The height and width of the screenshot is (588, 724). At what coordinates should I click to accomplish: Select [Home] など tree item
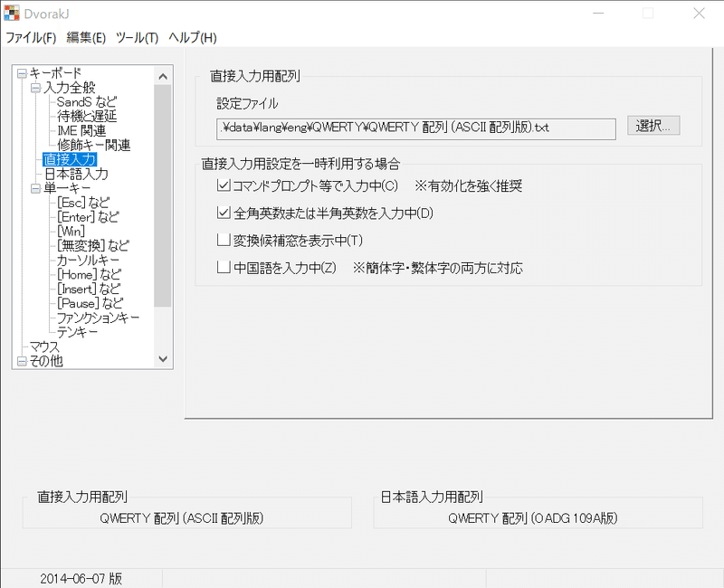point(89,275)
